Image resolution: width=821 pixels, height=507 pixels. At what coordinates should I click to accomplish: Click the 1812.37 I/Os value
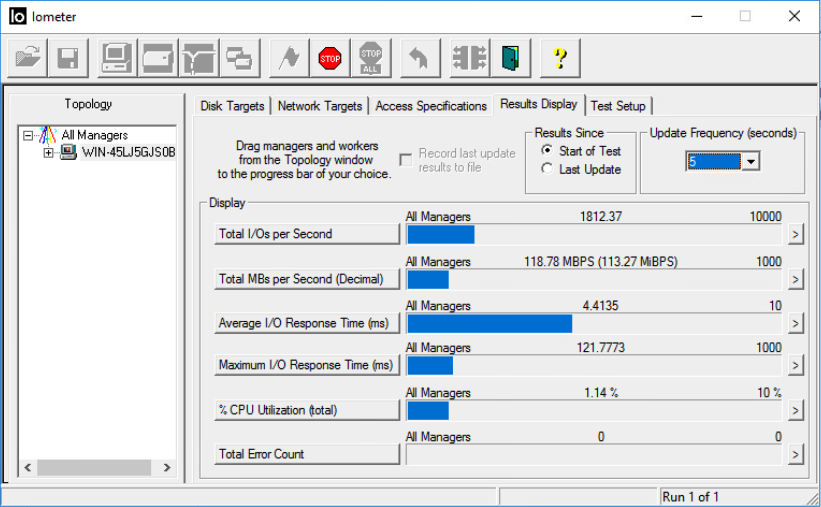click(x=601, y=216)
